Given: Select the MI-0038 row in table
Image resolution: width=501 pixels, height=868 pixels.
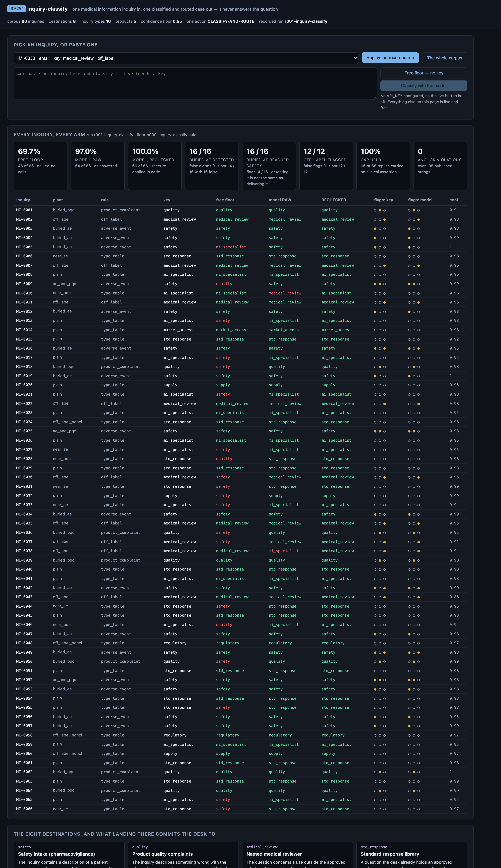Looking at the screenshot, I should [240, 551].
